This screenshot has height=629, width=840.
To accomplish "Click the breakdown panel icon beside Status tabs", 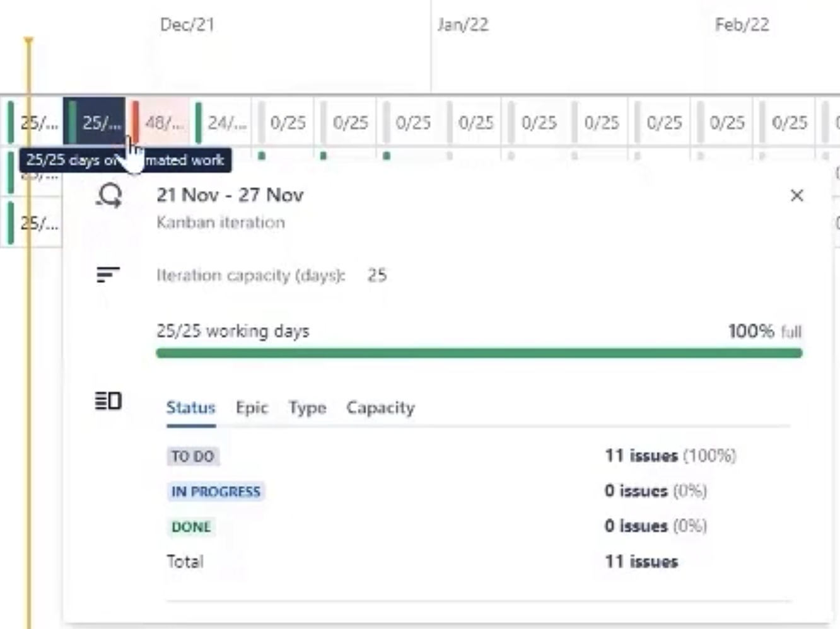I will coord(108,401).
